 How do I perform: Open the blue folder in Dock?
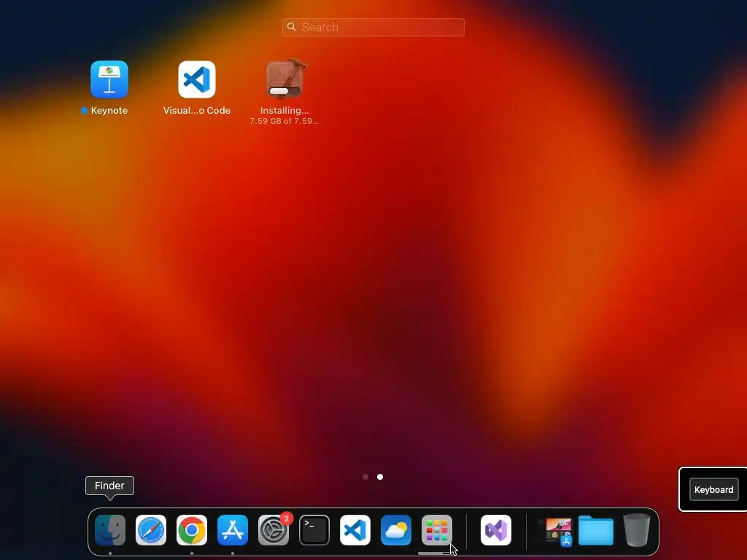(x=596, y=530)
